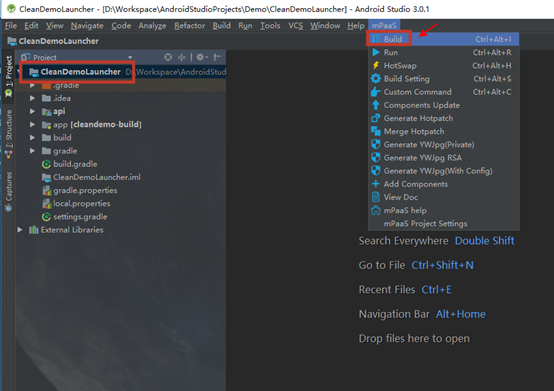Click the External Libraries icon

(34, 230)
